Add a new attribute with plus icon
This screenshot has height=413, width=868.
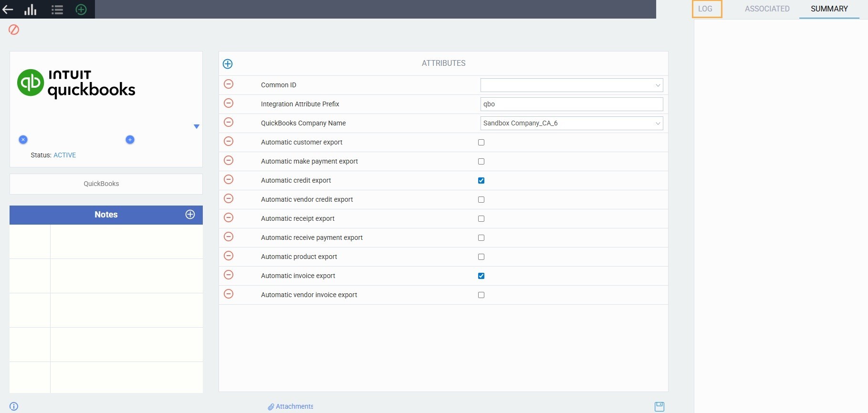click(x=228, y=64)
